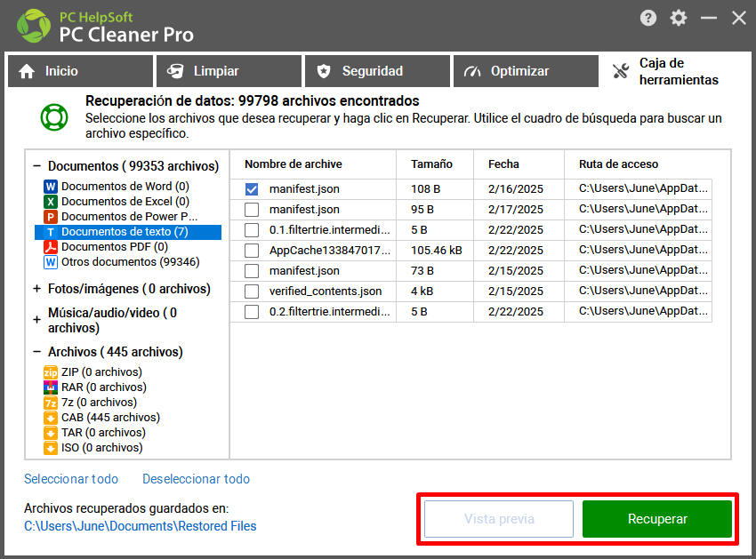Click the ISO archive icon

50,448
